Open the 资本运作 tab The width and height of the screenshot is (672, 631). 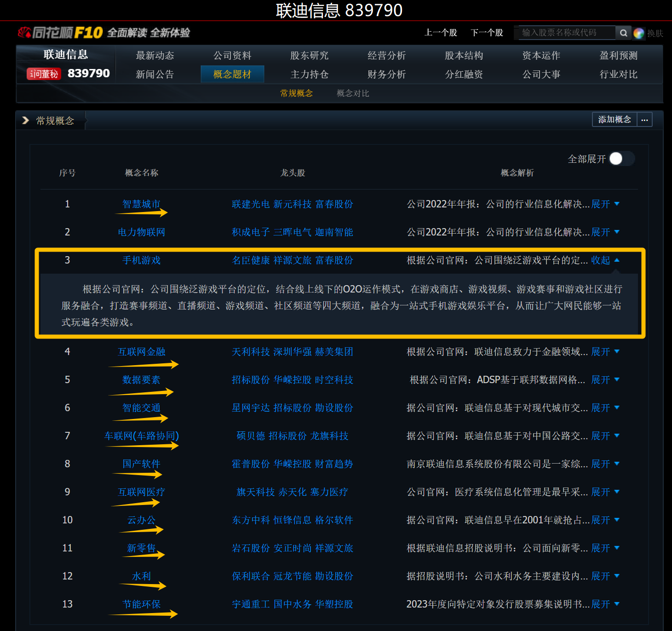[x=541, y=56]
